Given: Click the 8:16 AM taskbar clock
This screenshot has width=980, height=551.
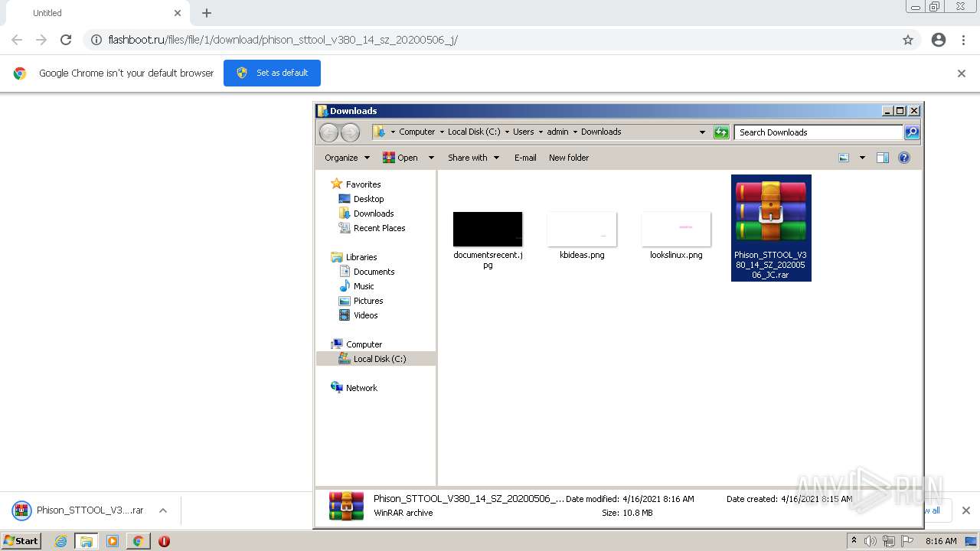Looking at the screenshot, I should click(941, 541).
